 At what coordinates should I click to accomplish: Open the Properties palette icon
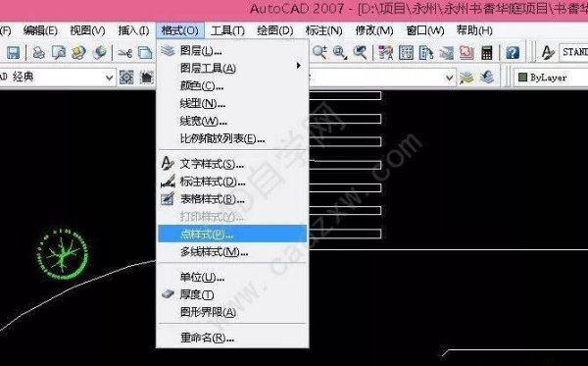click(385, 53)
